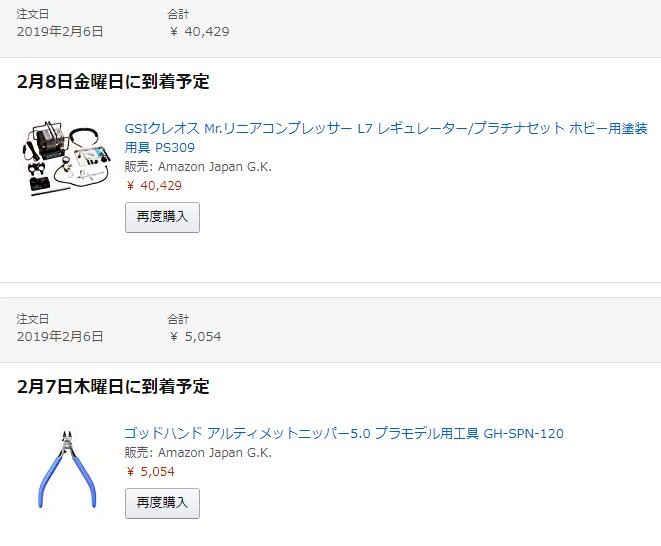
Task: Click the red ¥40,429 price under the compressor
Action: coord(154,186)
